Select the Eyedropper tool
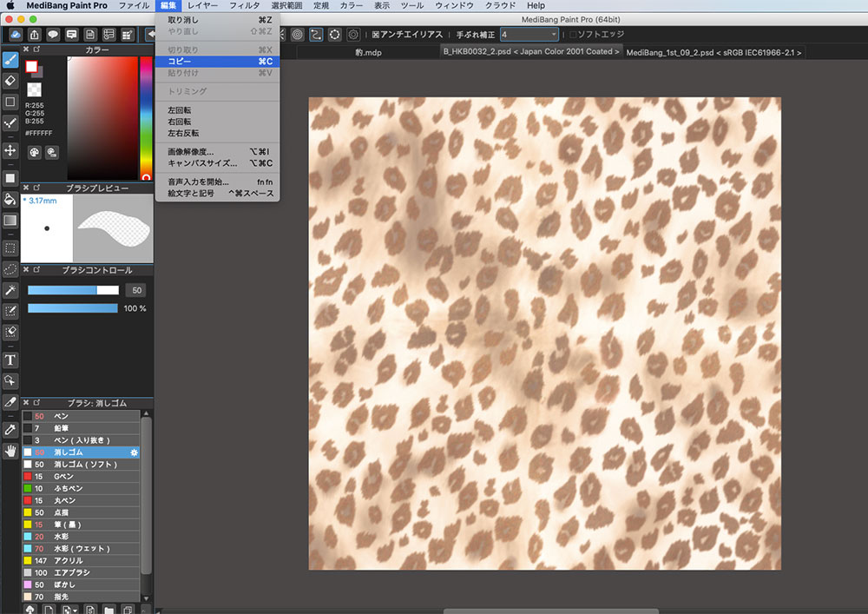Viewport: 868px width, 614px height. [10, 429]
